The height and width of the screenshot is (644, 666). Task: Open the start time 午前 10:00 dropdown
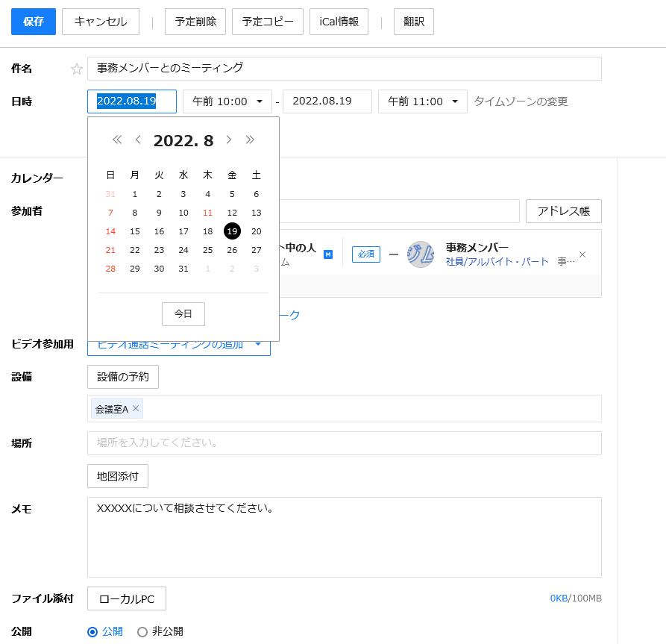[x=227, y=101]
